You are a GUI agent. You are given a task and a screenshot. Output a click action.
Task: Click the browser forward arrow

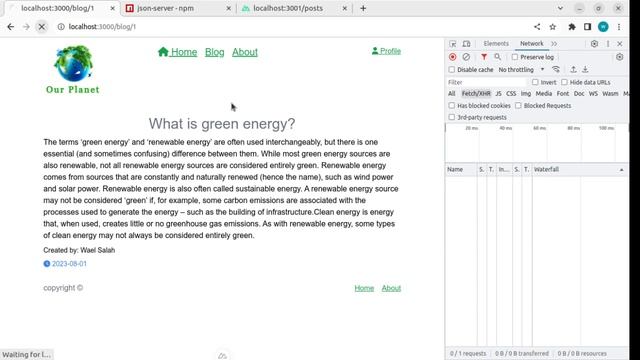pyautogui.click(x=26, y=27)
